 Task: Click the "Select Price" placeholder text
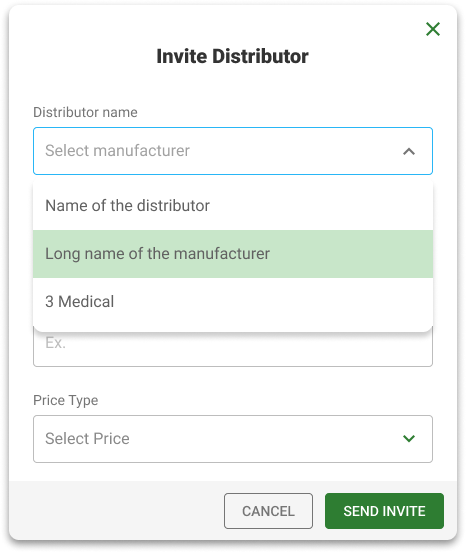click(87, 439)
